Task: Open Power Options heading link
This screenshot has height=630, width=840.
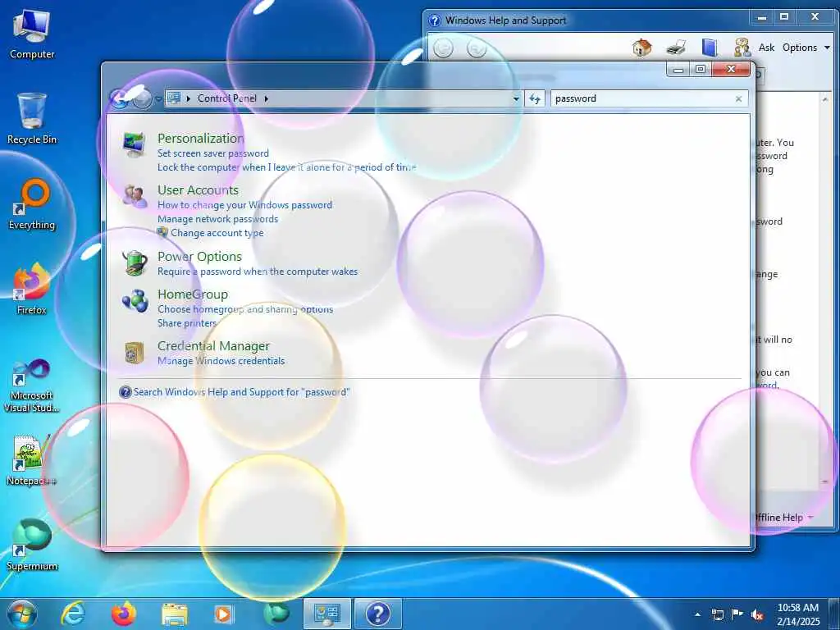Action: (x=200, y=257)
